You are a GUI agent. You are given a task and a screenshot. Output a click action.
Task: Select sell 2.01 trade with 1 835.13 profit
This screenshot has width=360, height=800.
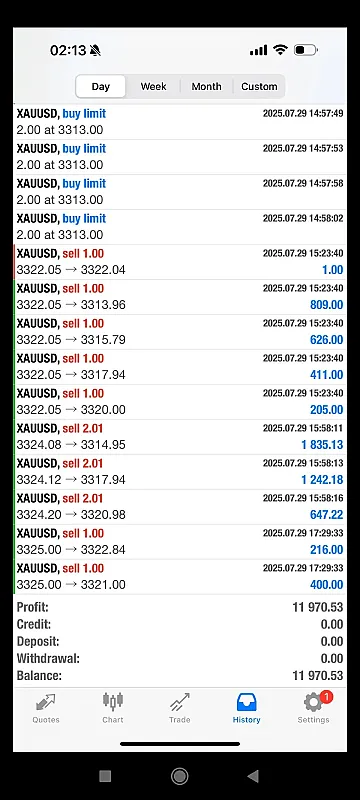[180, 437]
